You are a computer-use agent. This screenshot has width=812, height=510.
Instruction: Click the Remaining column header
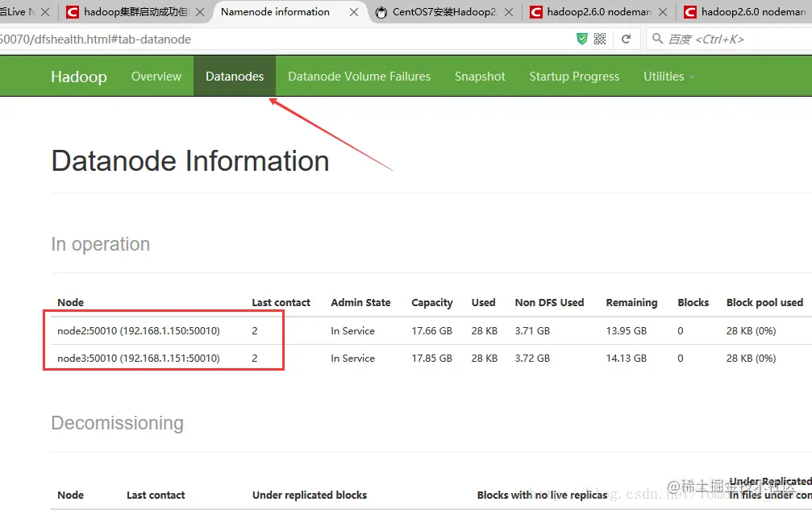coord(632,303)
